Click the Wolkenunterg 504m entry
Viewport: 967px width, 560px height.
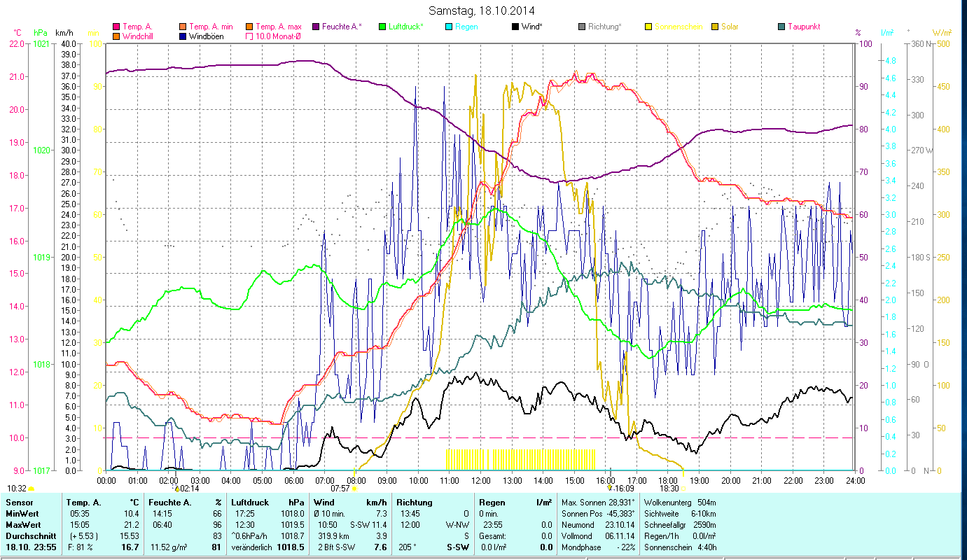[679, 503]
